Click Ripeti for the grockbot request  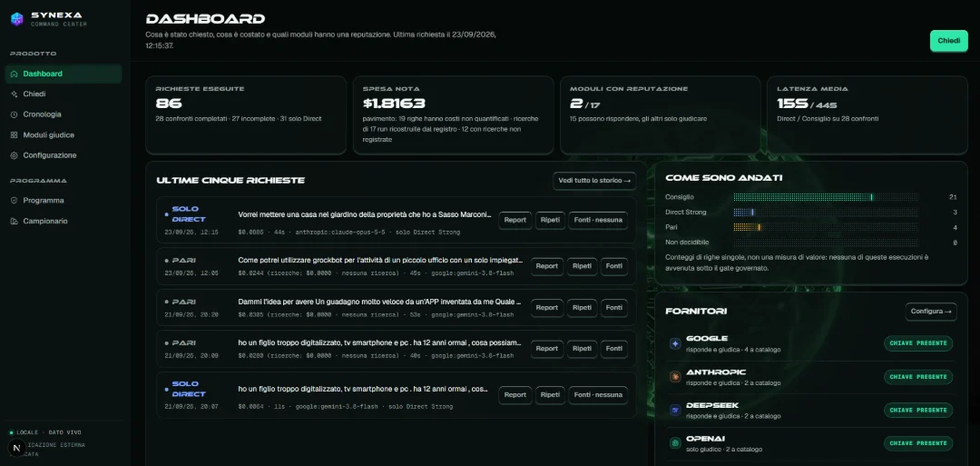pos(582,266)
